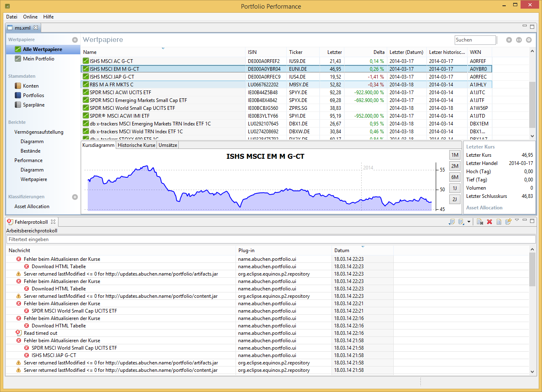This screenshot has width=542, height=392.
Task: Click the Suchen search field
Action: coord(475,40)
